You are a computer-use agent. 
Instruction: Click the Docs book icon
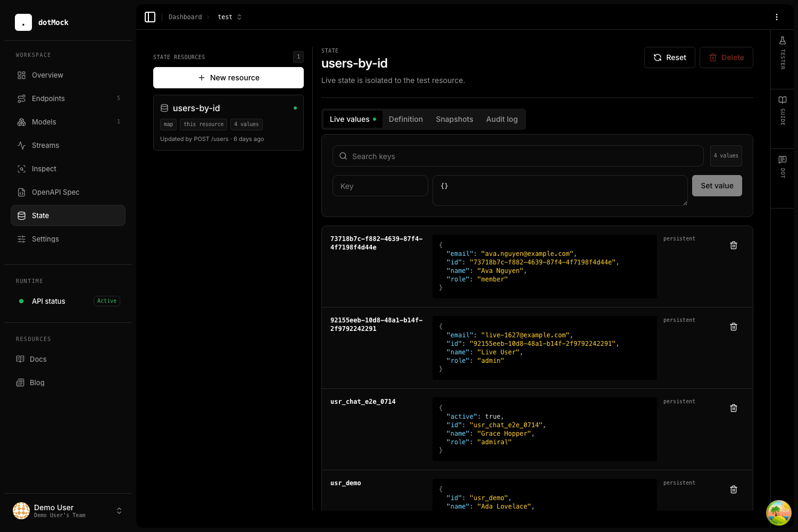coord(20,359)
